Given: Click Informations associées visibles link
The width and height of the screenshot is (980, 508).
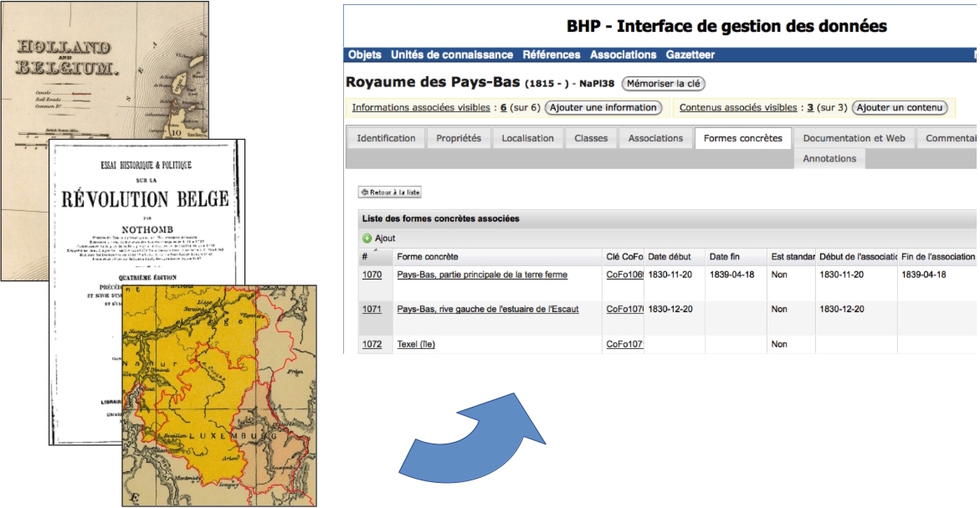Looking at the screenshot, I should pyautogui.click(x=422, y=108).
